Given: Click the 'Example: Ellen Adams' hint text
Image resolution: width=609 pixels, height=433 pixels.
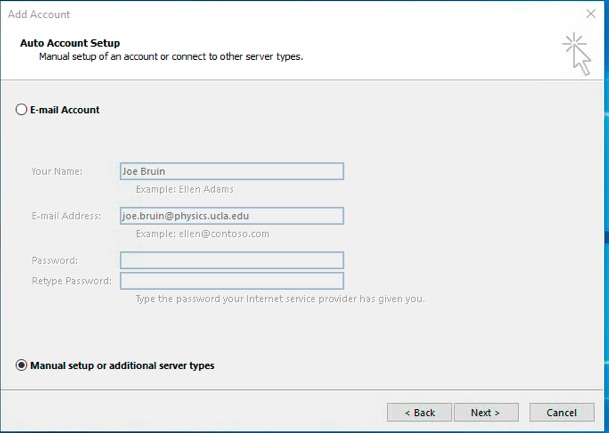Looking at the screenshot, I should [185, 189].
